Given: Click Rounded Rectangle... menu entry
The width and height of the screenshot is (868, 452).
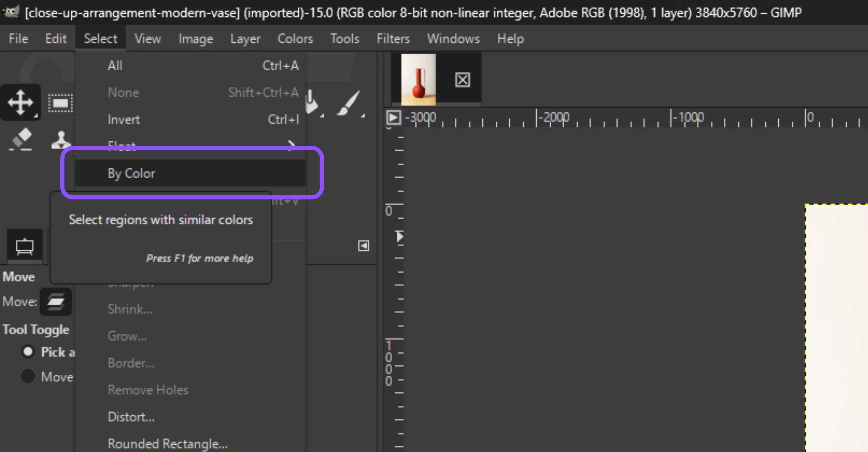Looking at the screenshot, I should [168, 443].
